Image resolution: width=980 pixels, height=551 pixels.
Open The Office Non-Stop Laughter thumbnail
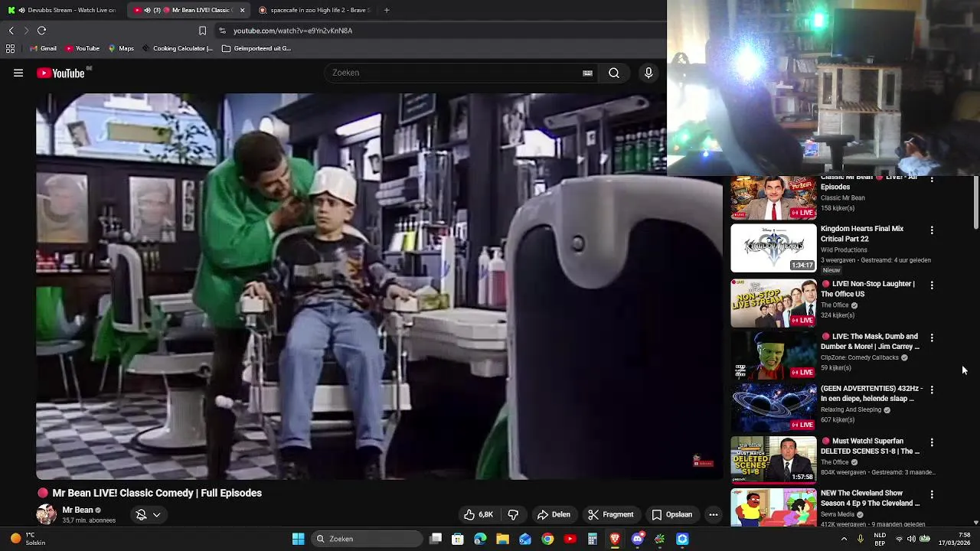tap(773, 303)
